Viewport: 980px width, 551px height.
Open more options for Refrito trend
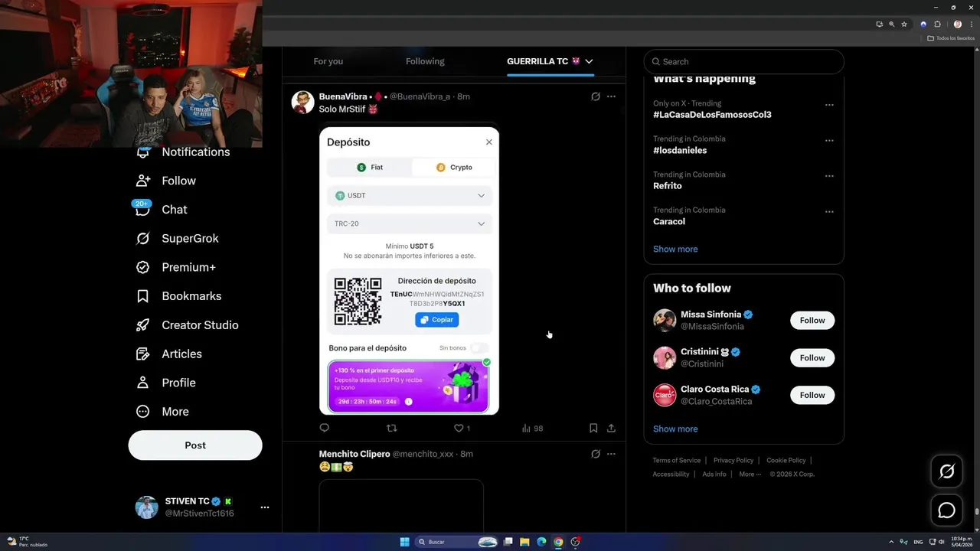click(x=829, y=176)
